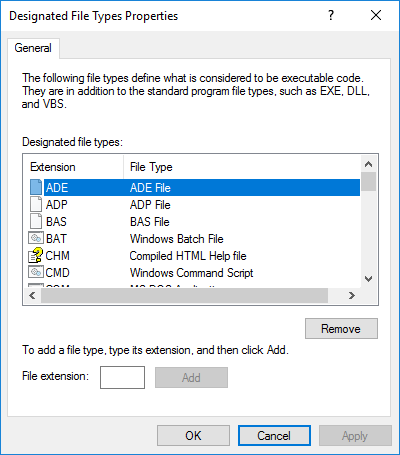The height and width of the screenshot is (455, 400).
Task: Focus the File extension text box
Action: pyautogui.click(x=122, y=377)
